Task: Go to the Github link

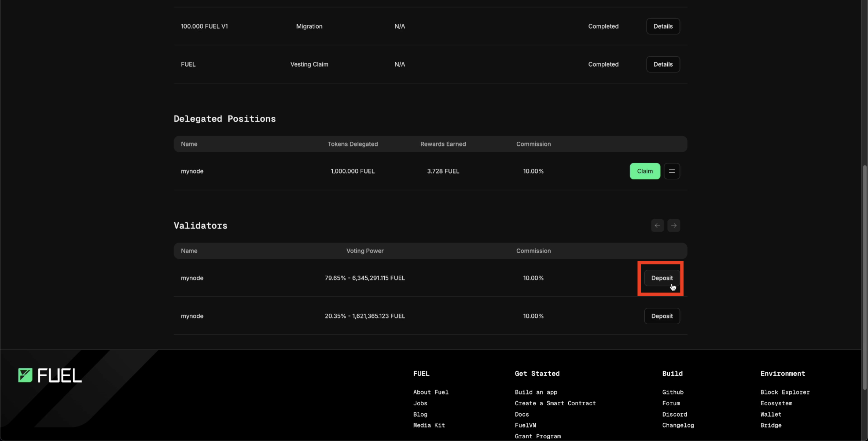Action: point(673,392)
